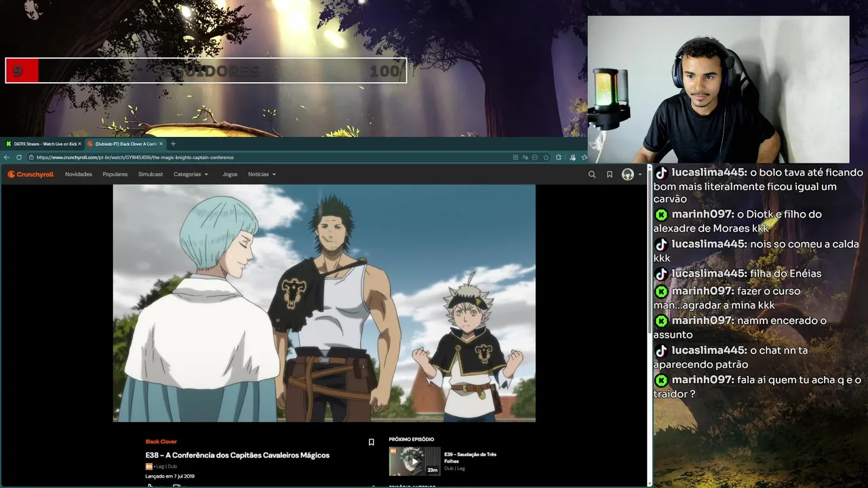868x488 pixels.
Task: Click the 14 age rating badge under the title
Action: coord(149,466)
